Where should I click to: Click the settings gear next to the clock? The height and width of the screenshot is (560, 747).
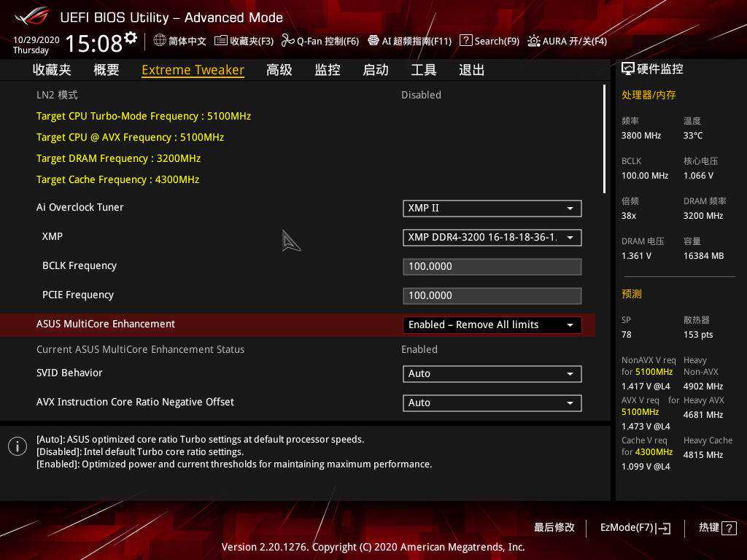[131, 37]
